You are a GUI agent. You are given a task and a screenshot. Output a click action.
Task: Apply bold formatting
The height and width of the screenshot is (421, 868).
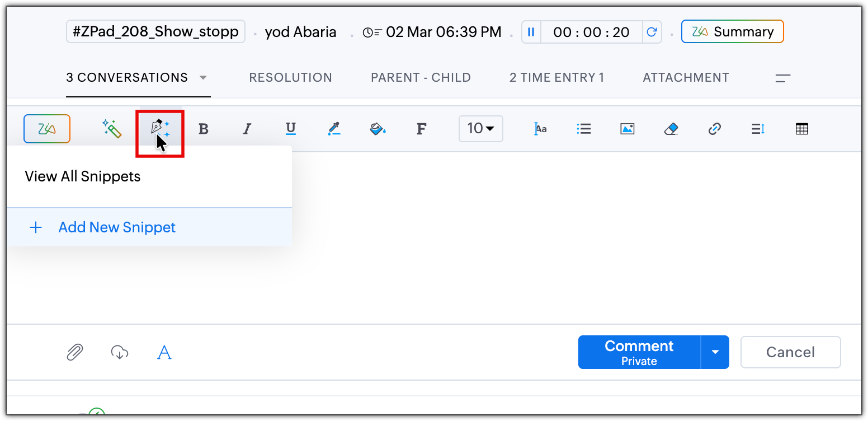(204, 129)
